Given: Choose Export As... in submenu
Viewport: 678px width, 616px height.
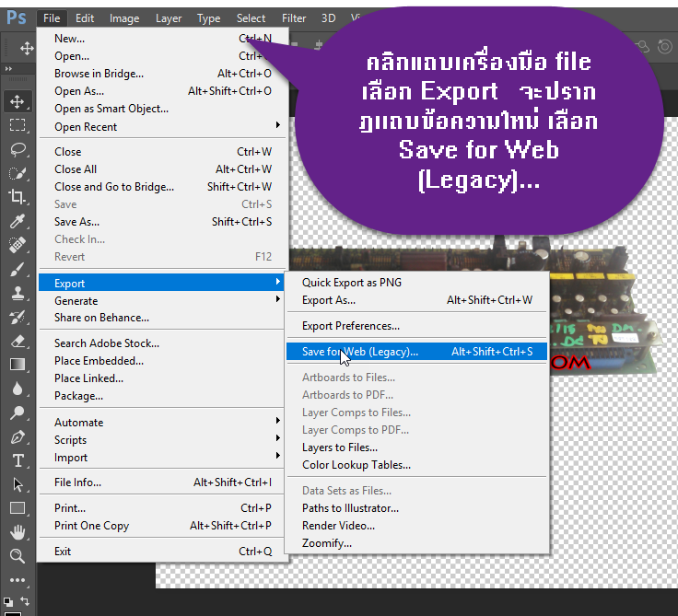Looking at the screenshot, I should point(416,300).
